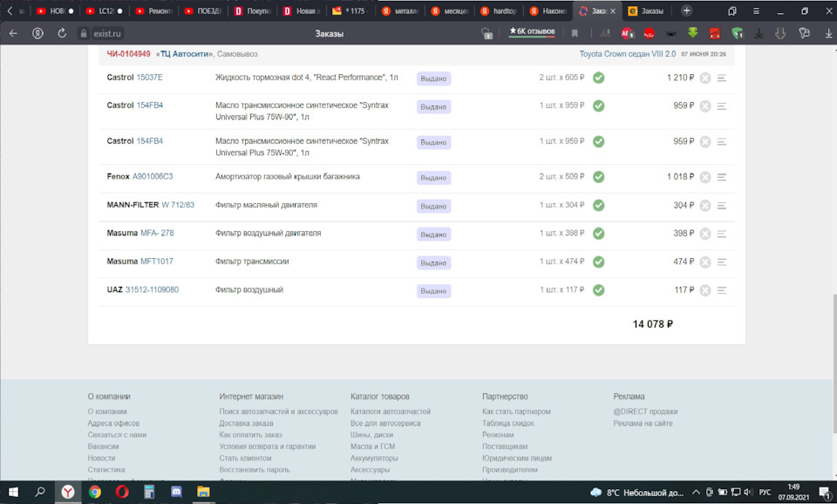Open the Адреса офисов footer link

point(113,423)
